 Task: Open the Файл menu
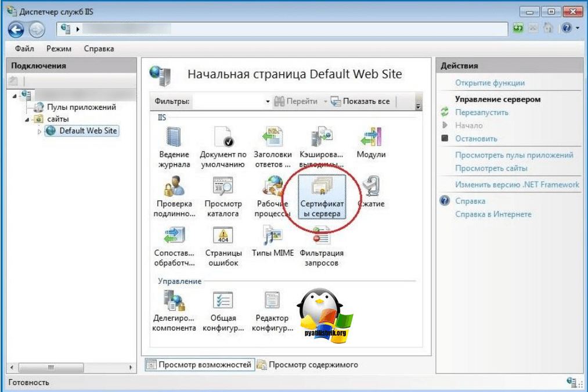(x=24, y=49)
